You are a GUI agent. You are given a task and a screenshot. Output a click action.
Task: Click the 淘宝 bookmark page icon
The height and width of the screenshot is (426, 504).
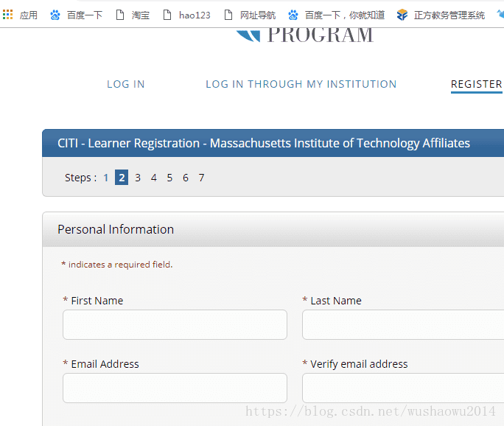pyautogui.click(x=120, y=15)
